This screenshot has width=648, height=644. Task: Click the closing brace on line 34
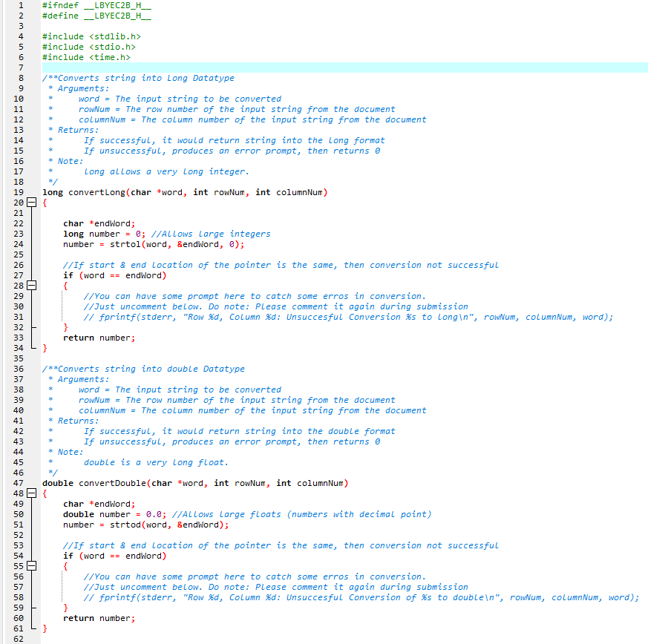pyautogui.click(x=45, y=348)
